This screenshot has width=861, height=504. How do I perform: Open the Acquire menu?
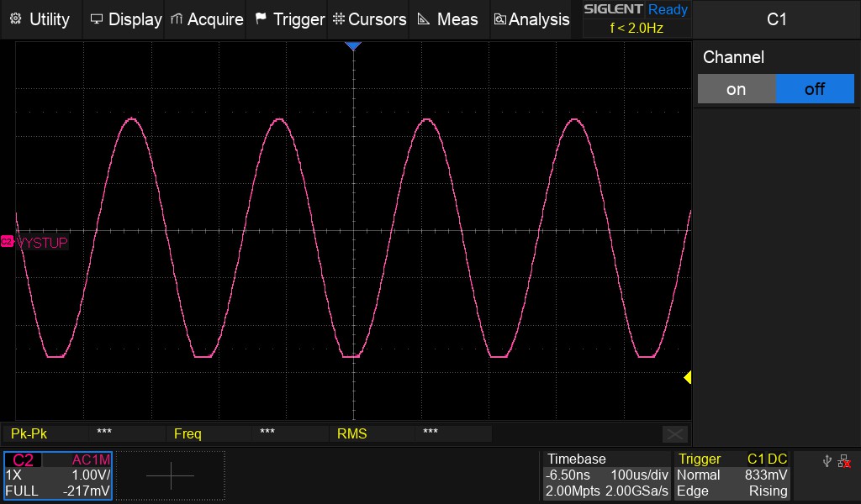coord(207,18)
